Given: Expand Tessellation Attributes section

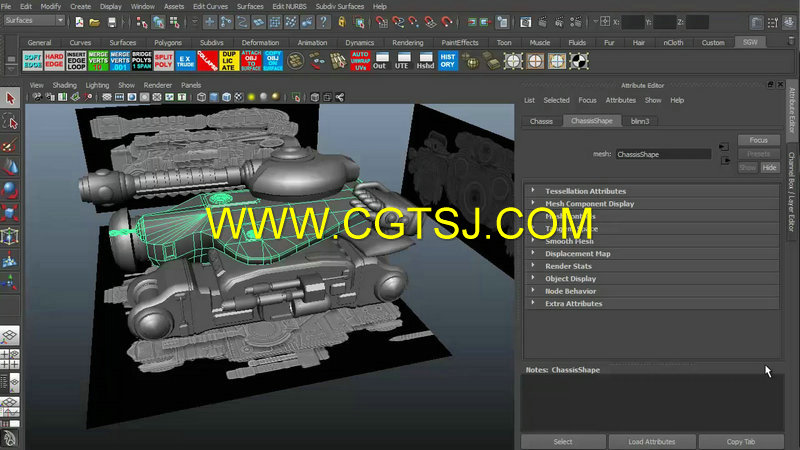Looking at the screenshot, I should tap(652, 191).
